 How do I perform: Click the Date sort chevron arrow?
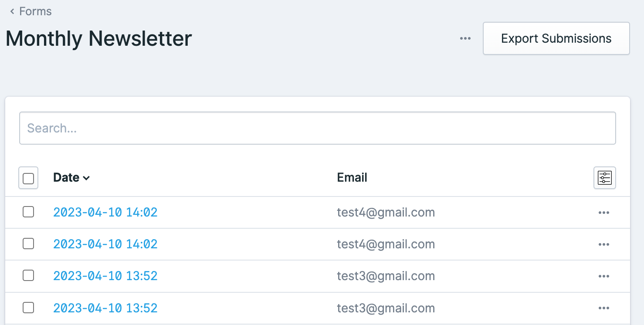(x=86, y=178)
